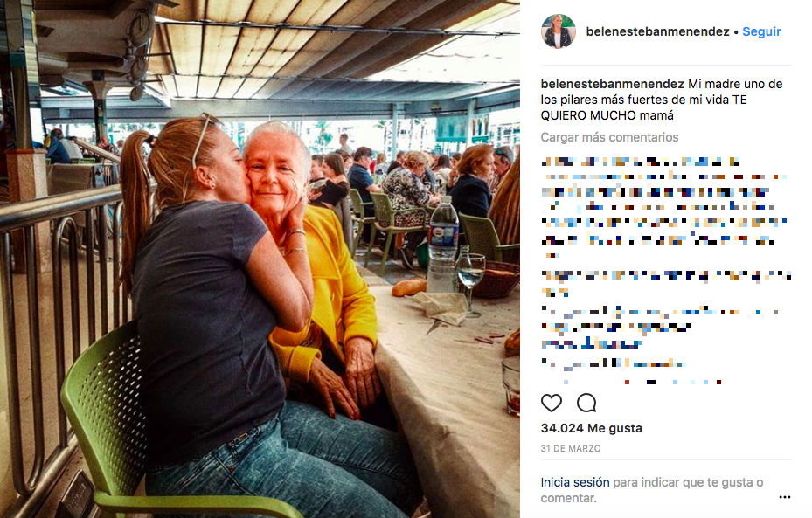812x518 pixels.
Task: Open the belenestebanmenendez profile avatar
Action: 559,31
